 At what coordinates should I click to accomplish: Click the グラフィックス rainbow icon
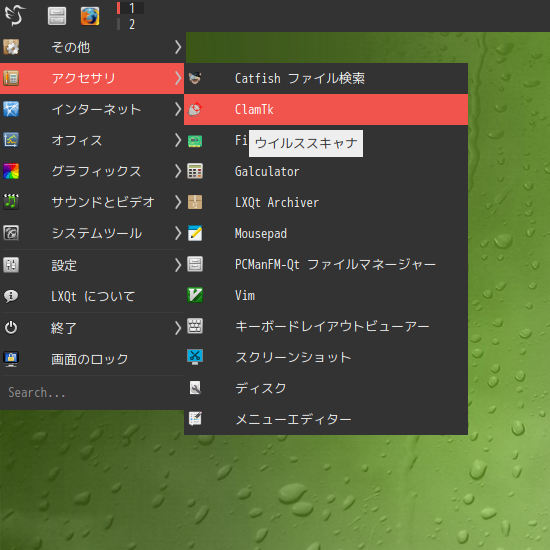[x=11, y=171]
